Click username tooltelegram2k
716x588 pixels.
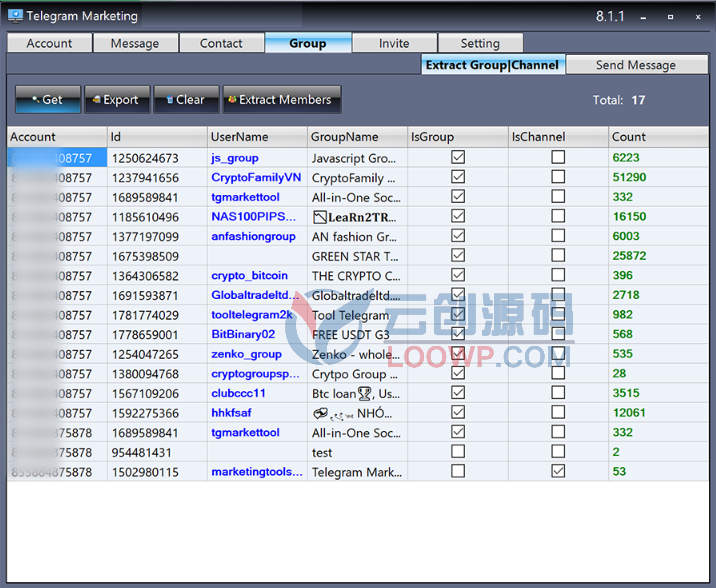[x=252, y=315]
